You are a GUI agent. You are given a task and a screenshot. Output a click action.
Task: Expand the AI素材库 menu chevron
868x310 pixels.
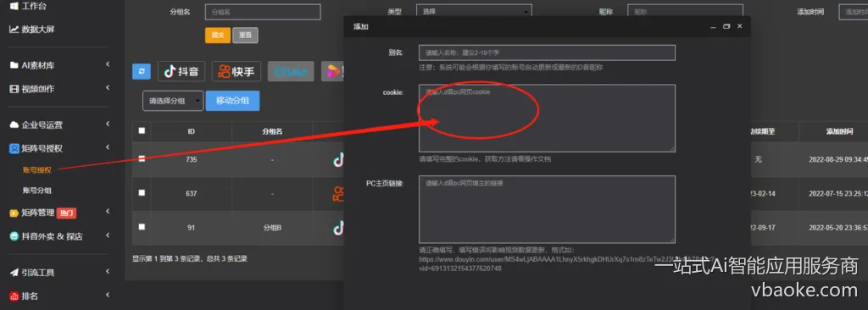(x=108, y=65)
